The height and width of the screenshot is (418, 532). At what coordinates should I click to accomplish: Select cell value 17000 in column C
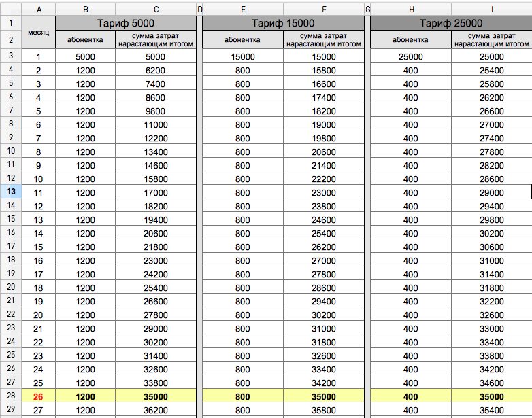156,192
